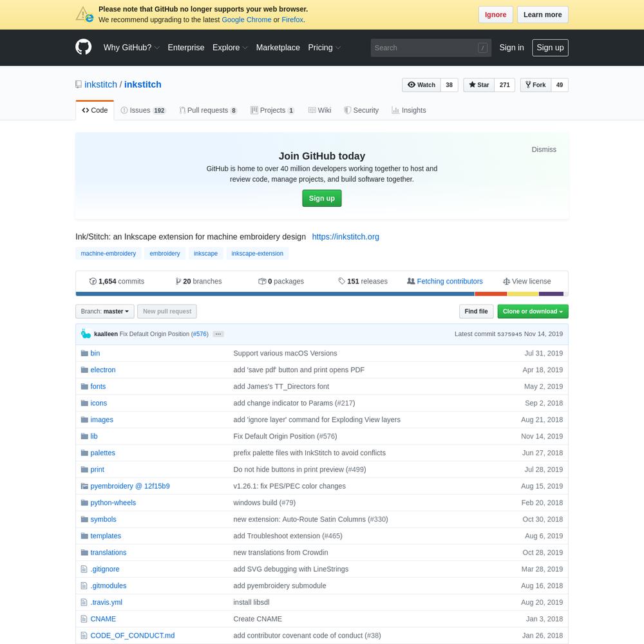The image size is (644, 644).
Task: Click the releases tag icon
Action: tap(341, 281)
